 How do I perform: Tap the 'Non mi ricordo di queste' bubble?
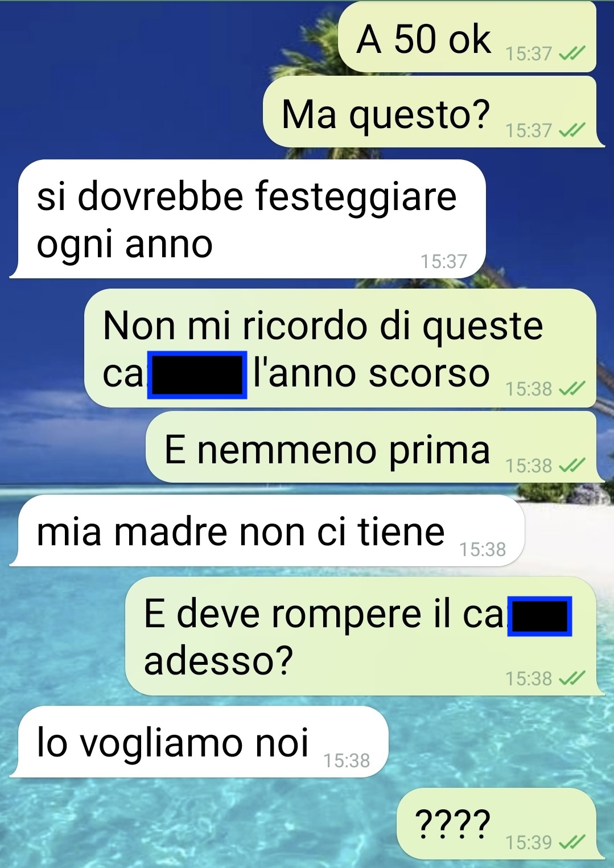[340, 348]
